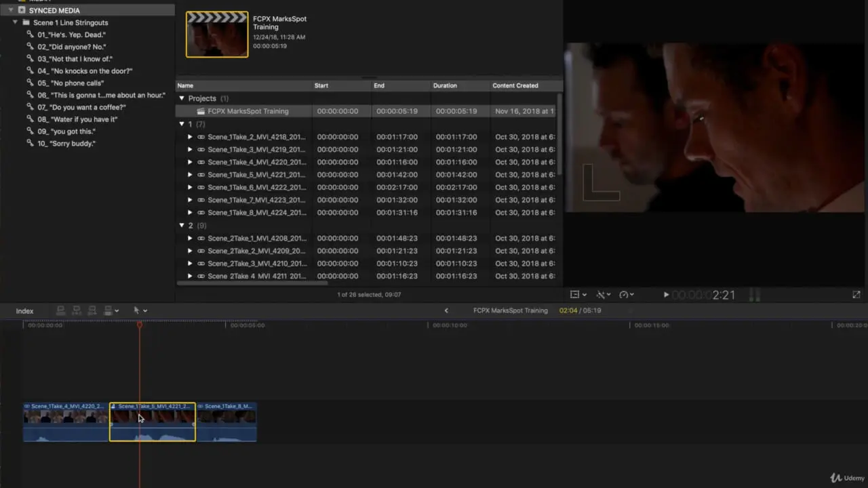Click ruler at 00:00:15:00 mark
The height and width of the screenshot is (488, 868).
pos(652,325)
